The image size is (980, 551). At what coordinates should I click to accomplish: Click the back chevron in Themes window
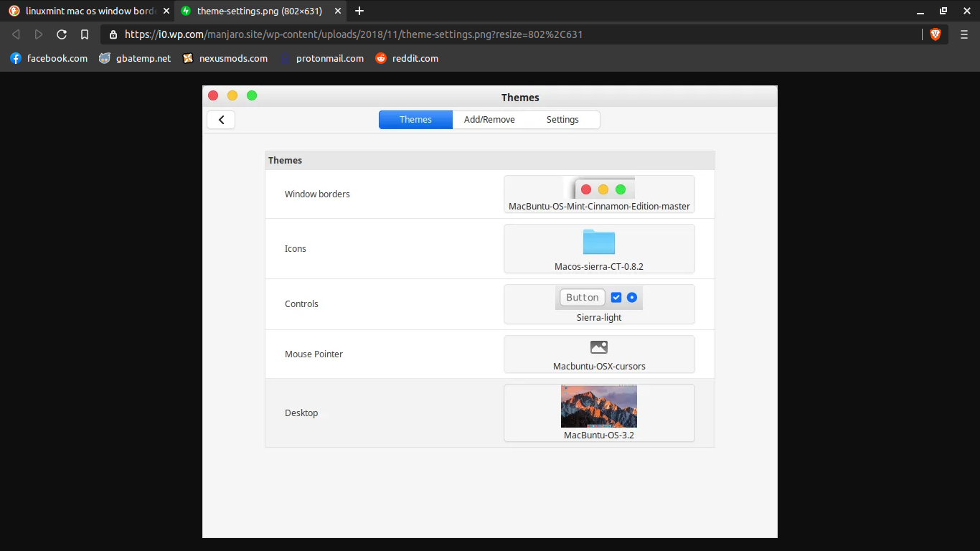pos(221,120)
